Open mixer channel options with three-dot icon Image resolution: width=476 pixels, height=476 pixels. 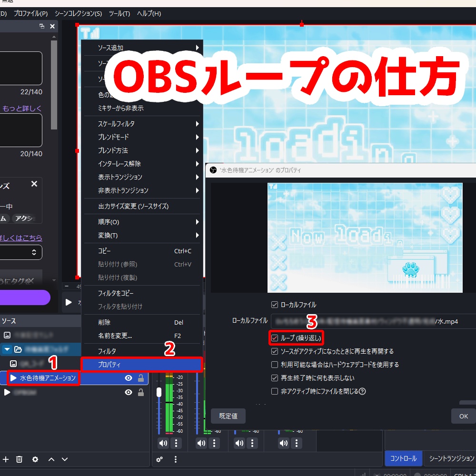click(176, 443)
